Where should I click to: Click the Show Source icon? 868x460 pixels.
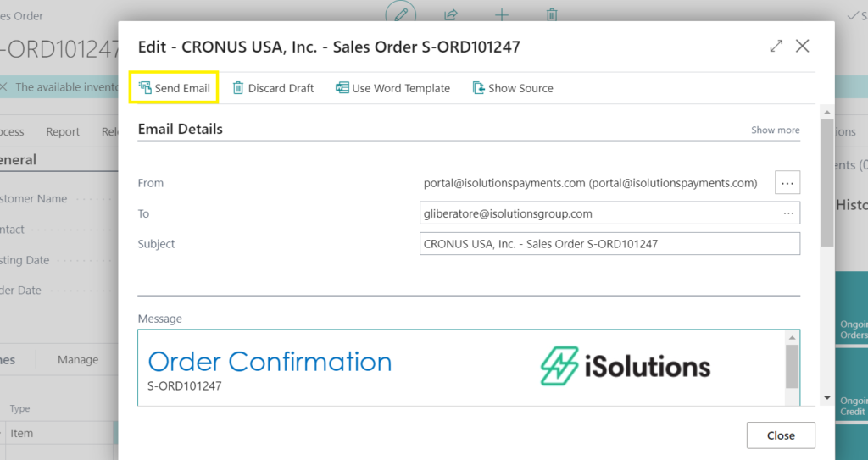pyautogui.click(x=479, y=88)
